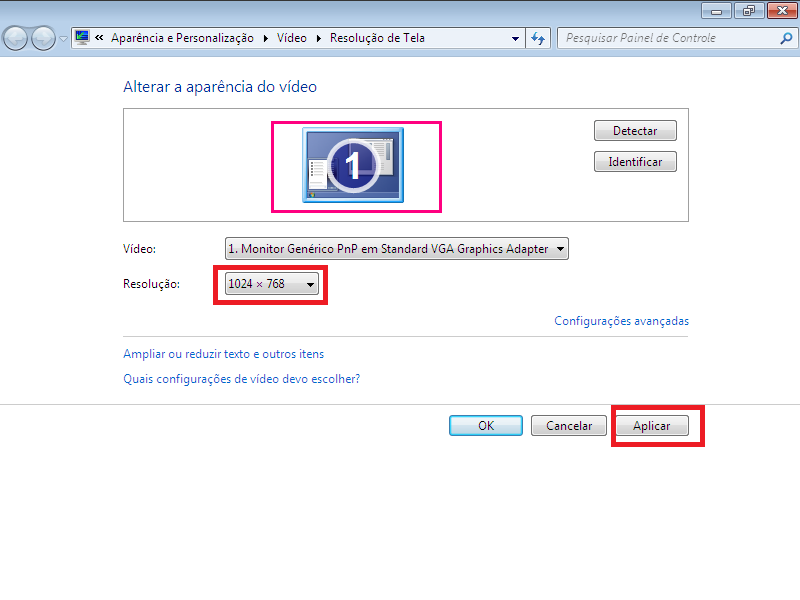Click Resolução de Tela breadcrumb
The image size is (800, 600).
point(377,38)
